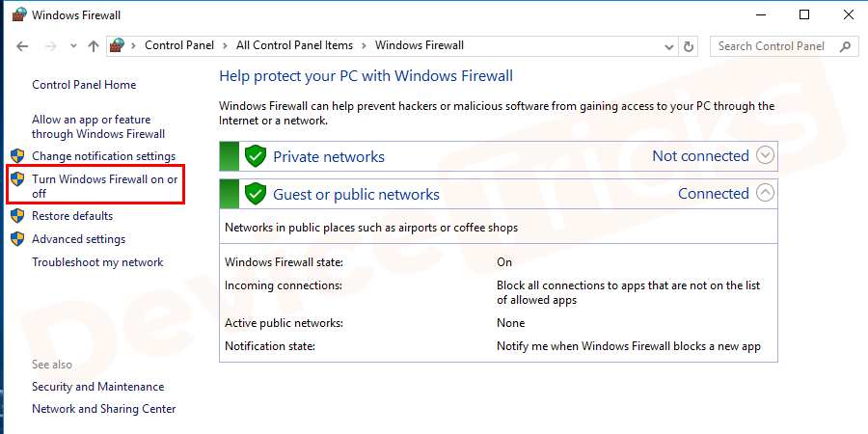Navigate to Control Panel breadcrumb
Screen dimensions: 868x434
click(179, 46)
